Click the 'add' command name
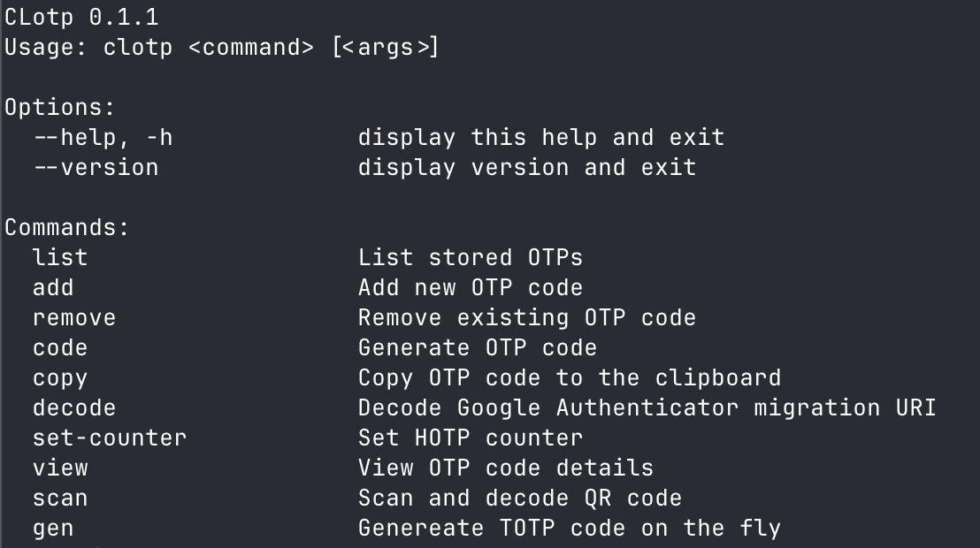Image resolution: width=980 pixels, height=548 pixels. 53,287
